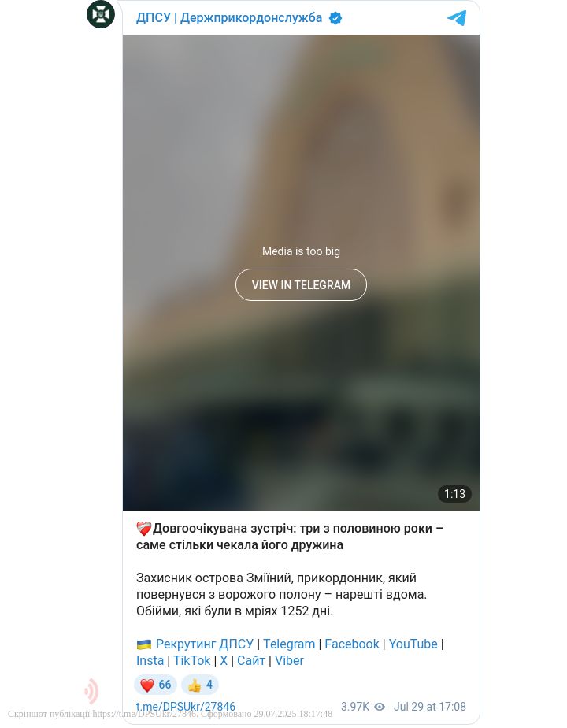Open the t.me/DPSUkr/27846 post link
The width and height of the screenshot is (567, 728).
186,707
